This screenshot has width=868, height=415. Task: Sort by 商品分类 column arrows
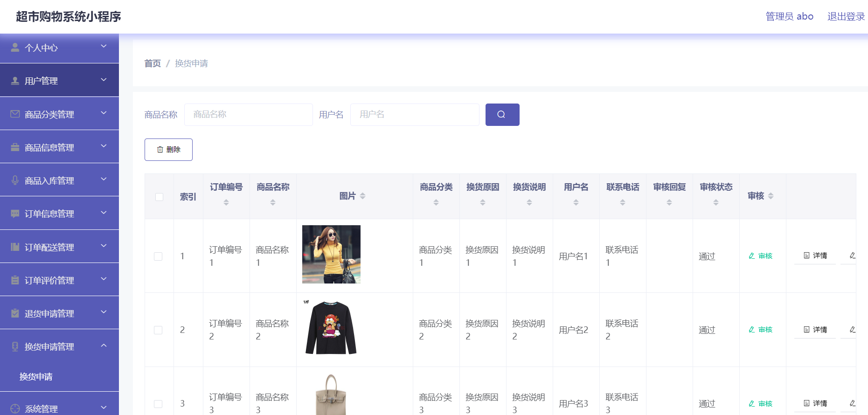pos(436,202)
